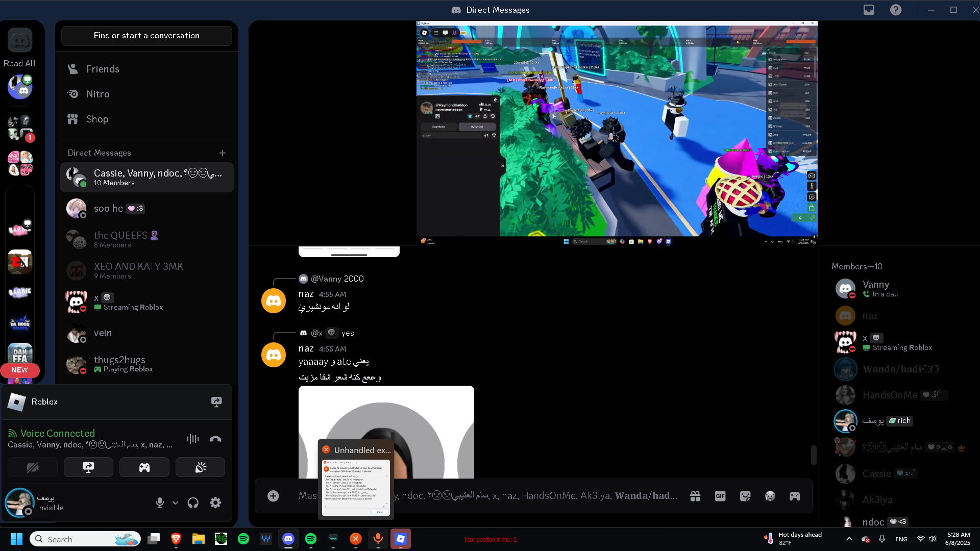Send a gift with gift icon
The height and width of the screenshot is (551, 980).
[x=695, y=496]
